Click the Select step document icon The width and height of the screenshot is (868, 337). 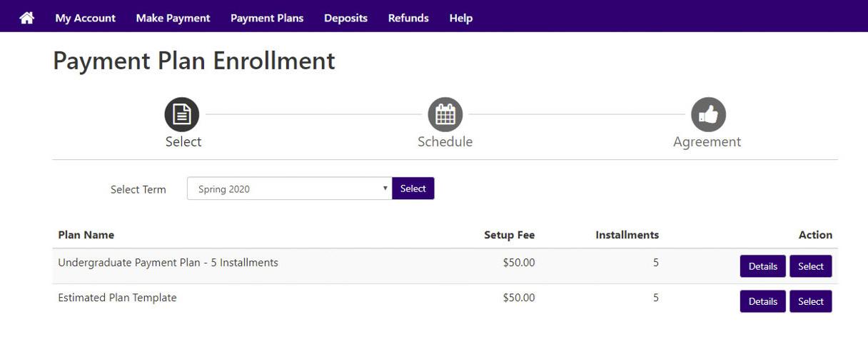pos(182,114)
